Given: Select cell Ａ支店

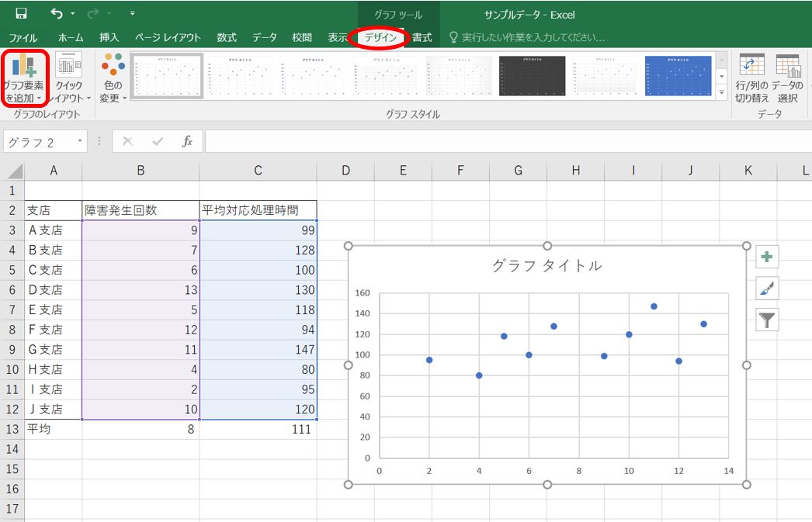Looking at the screenshot, I should tap(54, 230).
